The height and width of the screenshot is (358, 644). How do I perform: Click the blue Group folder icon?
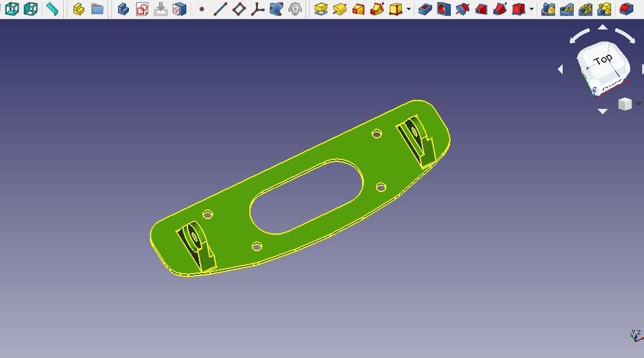pyautogui.click(x=97, y=9)
